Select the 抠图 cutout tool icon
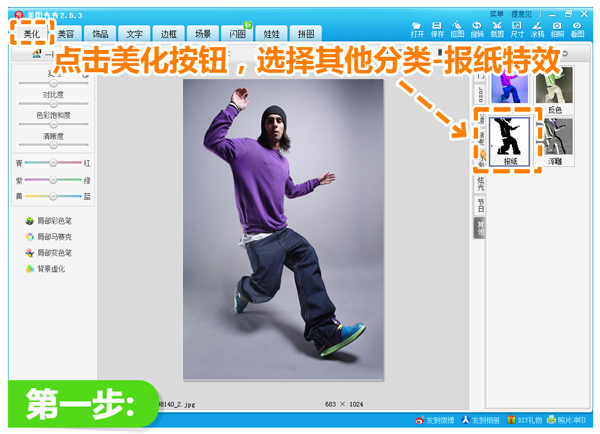This screenshot has width=600, height=434. point(457,29)
